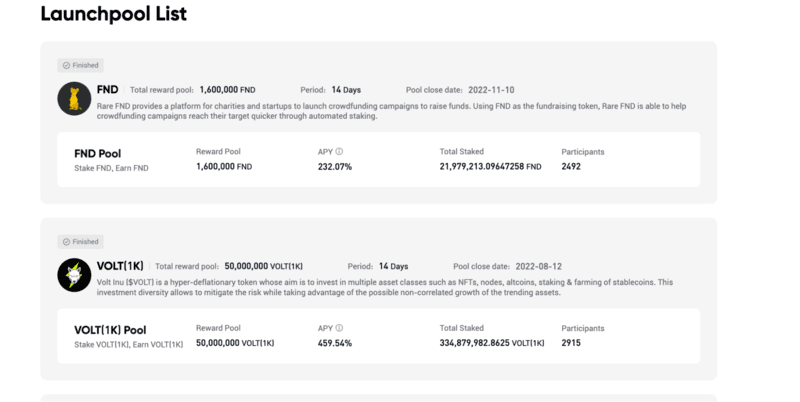Click the VOLT(1K) Pool title

click(x=110, y=330)
